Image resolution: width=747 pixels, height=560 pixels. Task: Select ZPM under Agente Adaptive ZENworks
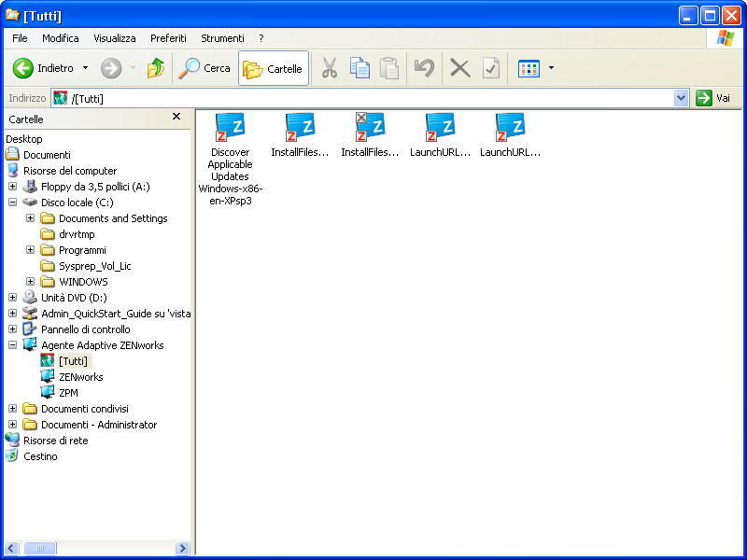[67, 393]
